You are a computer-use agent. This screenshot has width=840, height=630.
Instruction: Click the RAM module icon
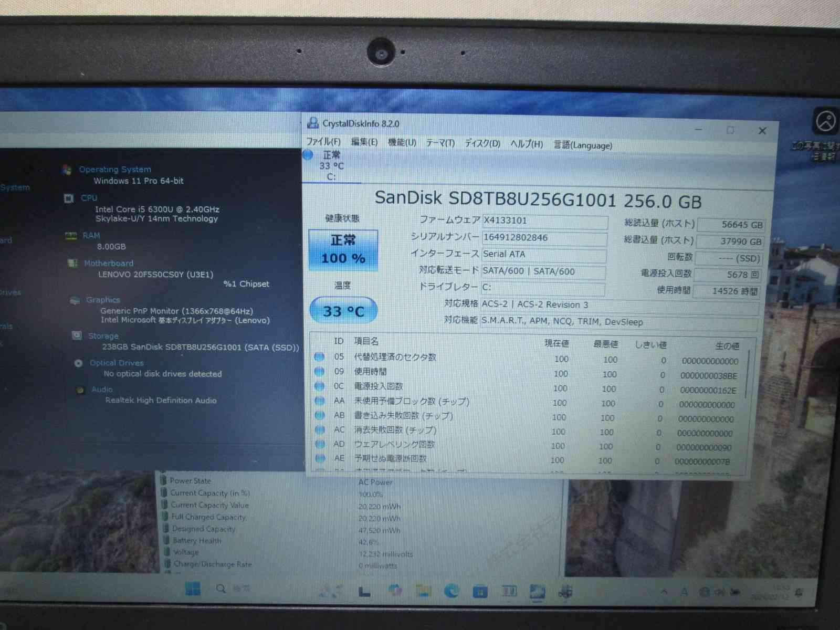coord(70,236)
